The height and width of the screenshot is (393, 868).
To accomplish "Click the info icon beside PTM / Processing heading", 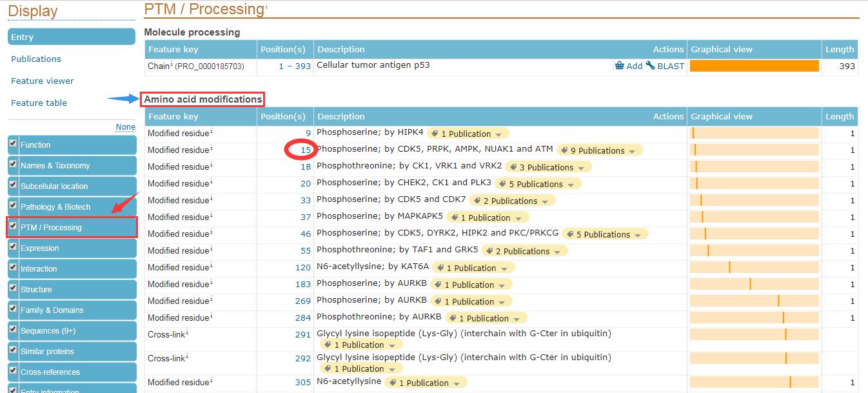I will (266, 7).
